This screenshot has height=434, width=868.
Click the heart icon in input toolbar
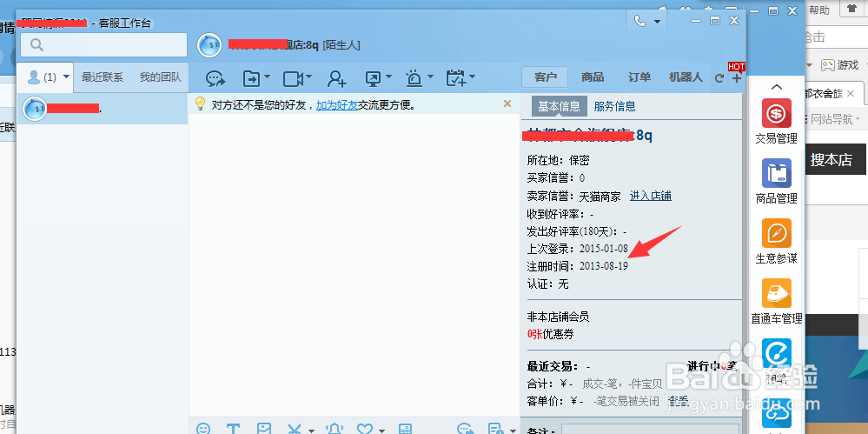pyautogui.click(x=364, y=429)
